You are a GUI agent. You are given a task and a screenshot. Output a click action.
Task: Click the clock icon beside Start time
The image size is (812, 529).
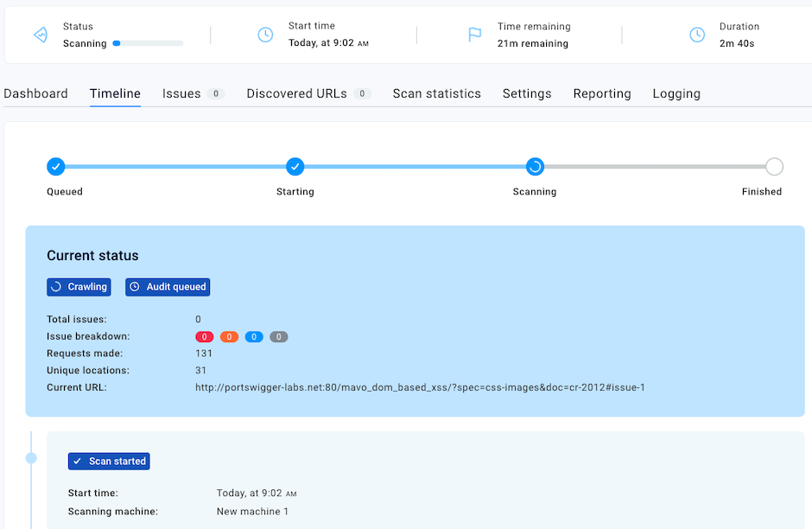coord(265,35)
